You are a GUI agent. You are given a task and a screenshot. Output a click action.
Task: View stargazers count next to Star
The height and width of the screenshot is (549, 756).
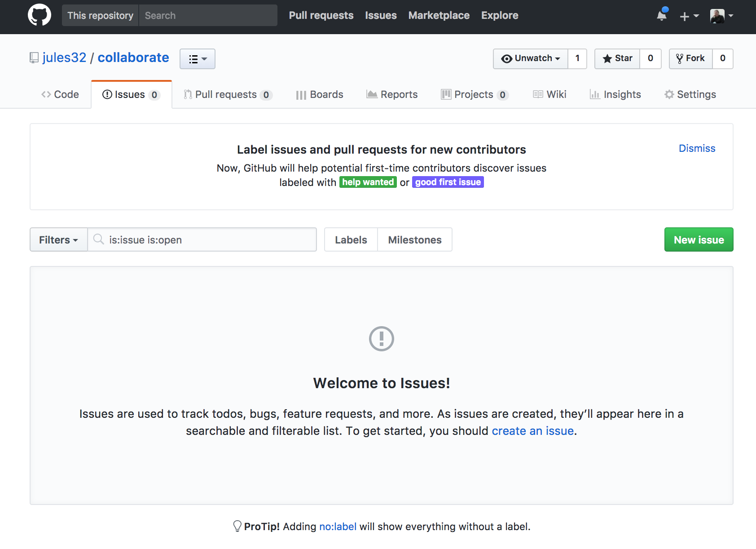(x=651, y=58)
